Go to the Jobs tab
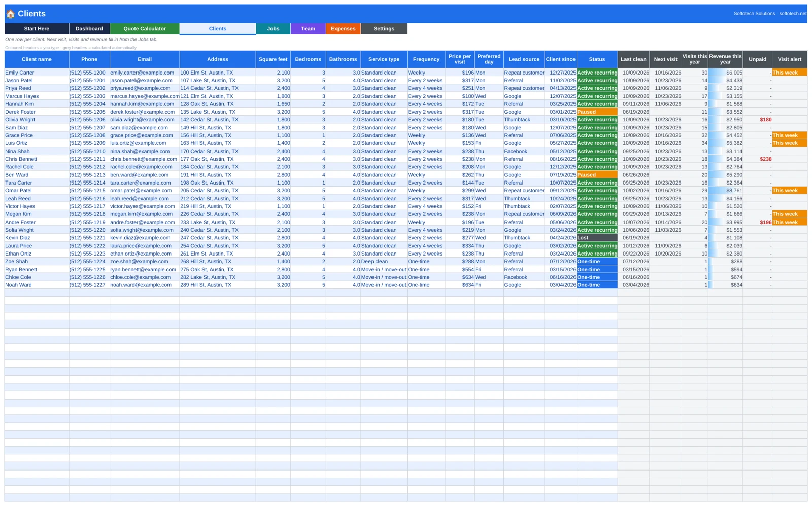The image size is (812, 506). 273,29
